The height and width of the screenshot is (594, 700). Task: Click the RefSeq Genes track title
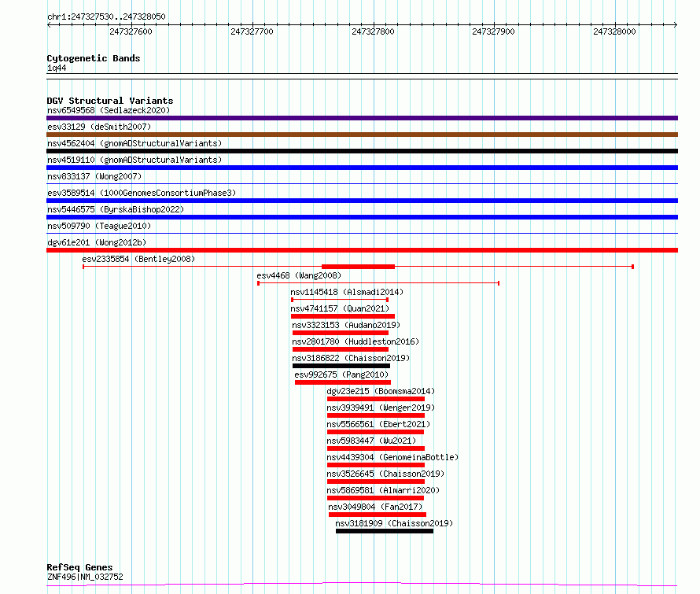[x=80, y=567]
